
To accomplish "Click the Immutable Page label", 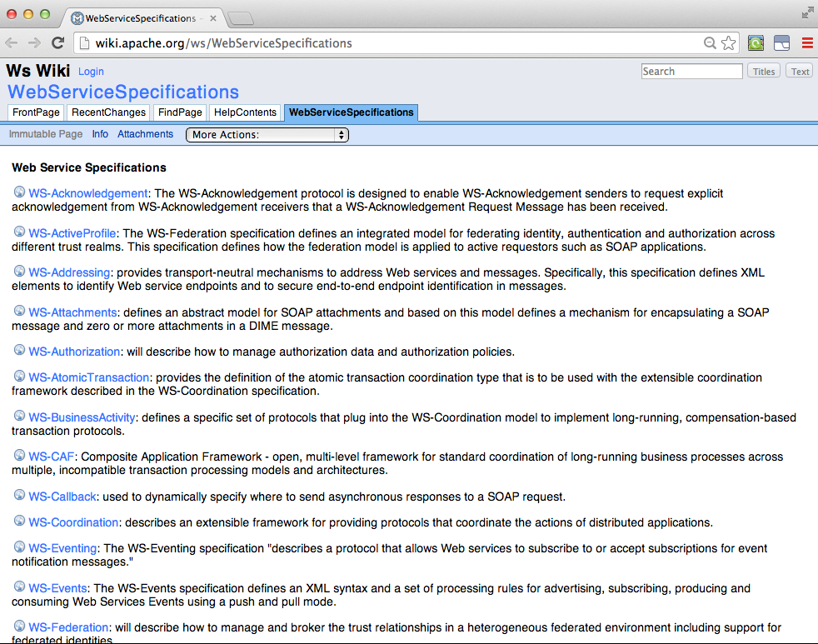I will point(46,134).
